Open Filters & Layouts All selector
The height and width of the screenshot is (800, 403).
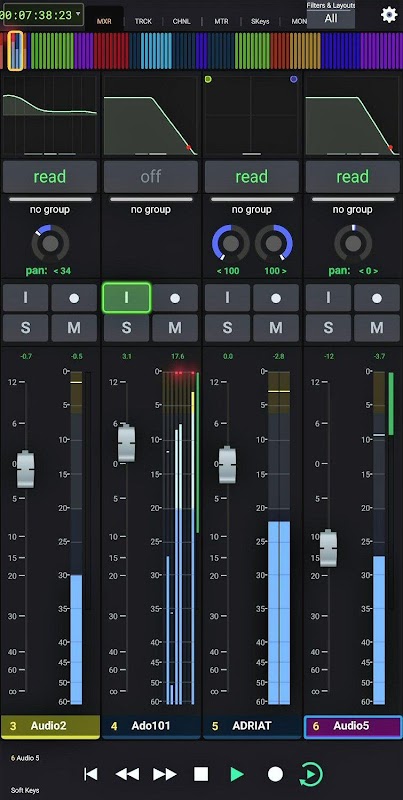point(331,15)
